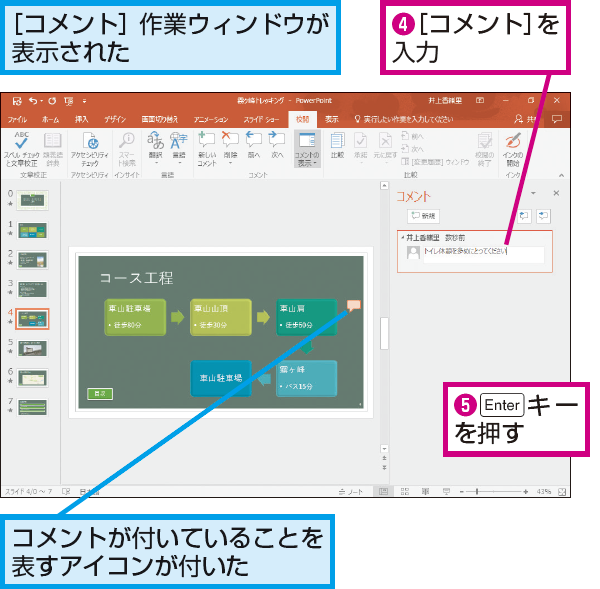
Task: Click the 新規 button in comments pane
Action: (423, 215)
